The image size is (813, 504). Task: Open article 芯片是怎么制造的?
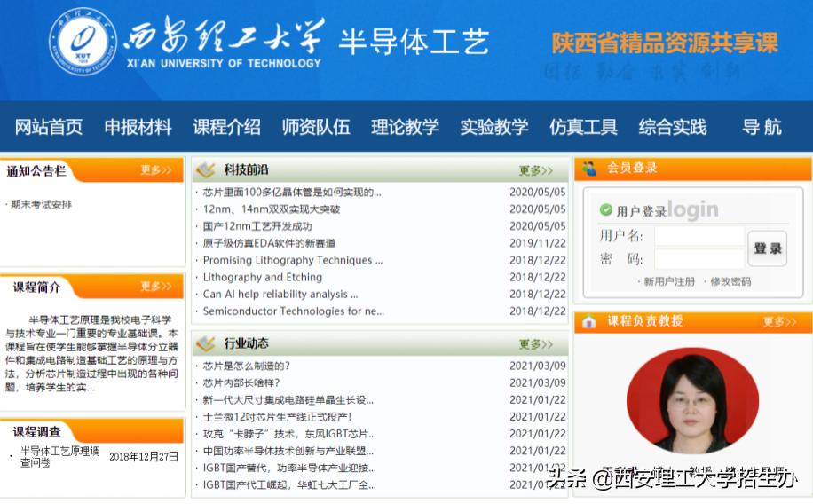[x=246, y=366]
